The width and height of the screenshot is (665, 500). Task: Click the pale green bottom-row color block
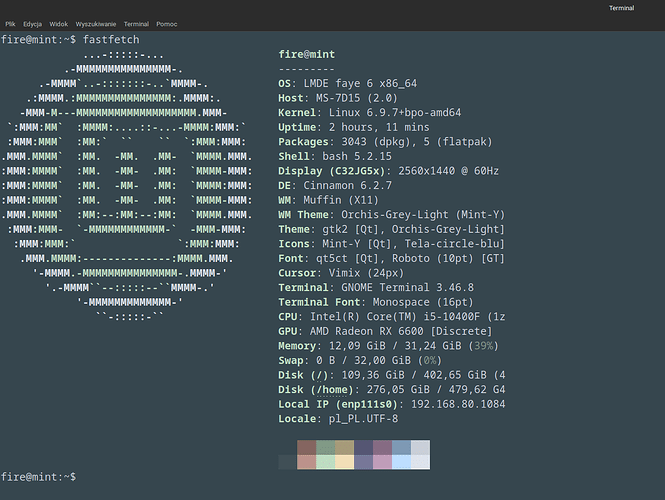coord(326,462)
